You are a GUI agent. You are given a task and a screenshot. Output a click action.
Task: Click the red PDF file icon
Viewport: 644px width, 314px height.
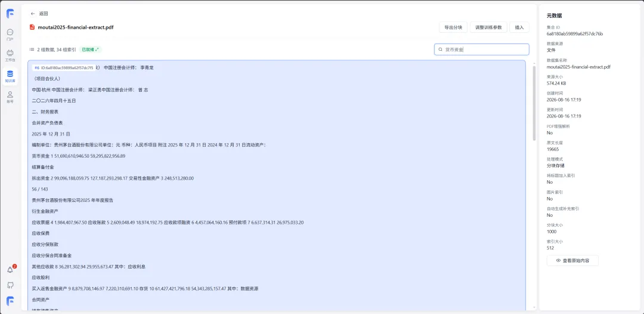(x=32, y=27)
